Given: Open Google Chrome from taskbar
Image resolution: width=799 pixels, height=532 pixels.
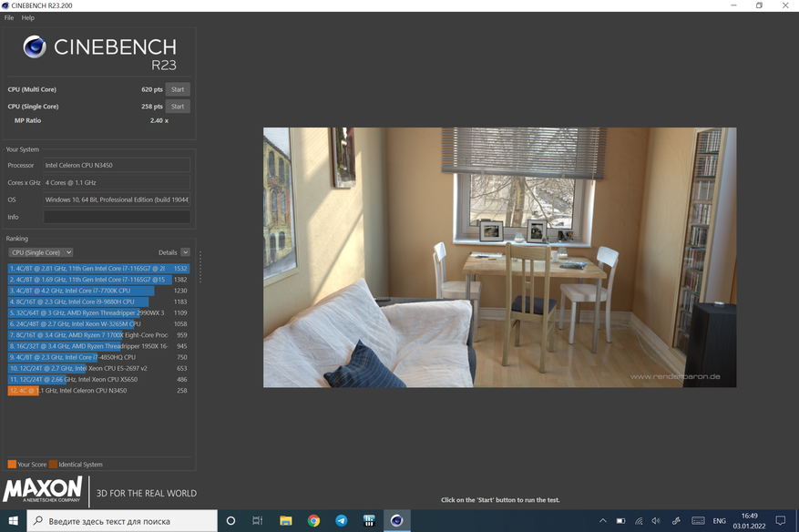Looking at the screenshot, I should coord(313,521).
